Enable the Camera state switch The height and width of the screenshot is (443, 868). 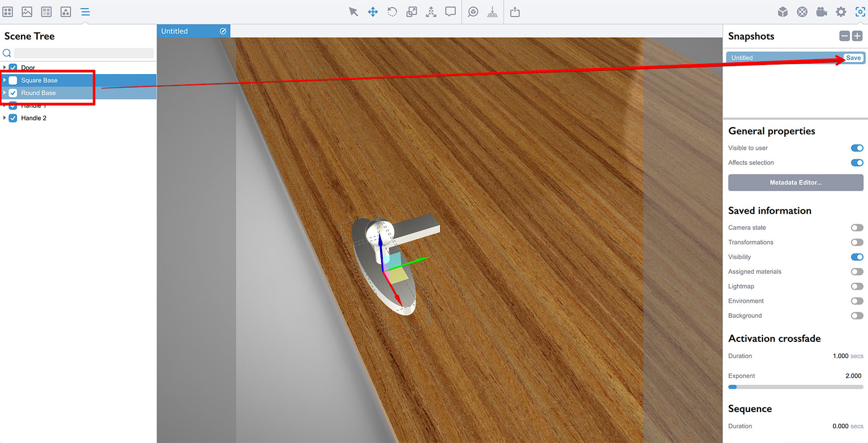pyautogui.click(x=857, y=227)
